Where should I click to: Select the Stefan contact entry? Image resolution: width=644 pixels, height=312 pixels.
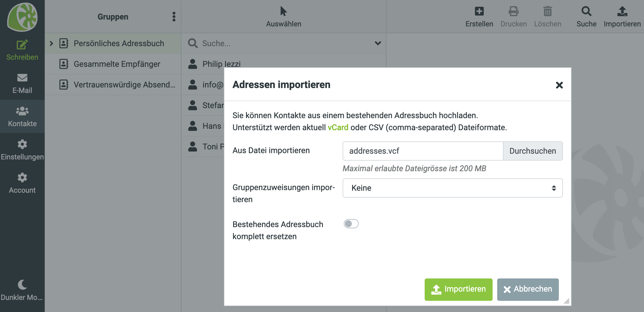203,105
